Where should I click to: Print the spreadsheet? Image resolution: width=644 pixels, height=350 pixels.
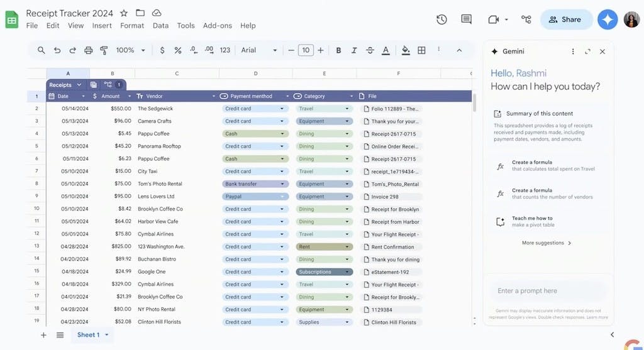[x=88, y=50]
